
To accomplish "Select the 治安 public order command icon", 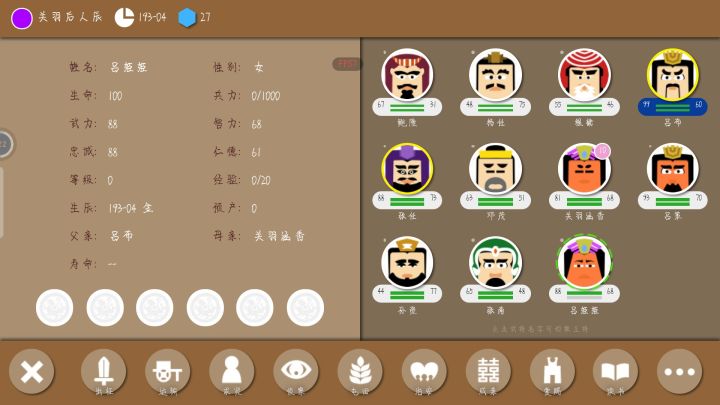I will 424,371.
